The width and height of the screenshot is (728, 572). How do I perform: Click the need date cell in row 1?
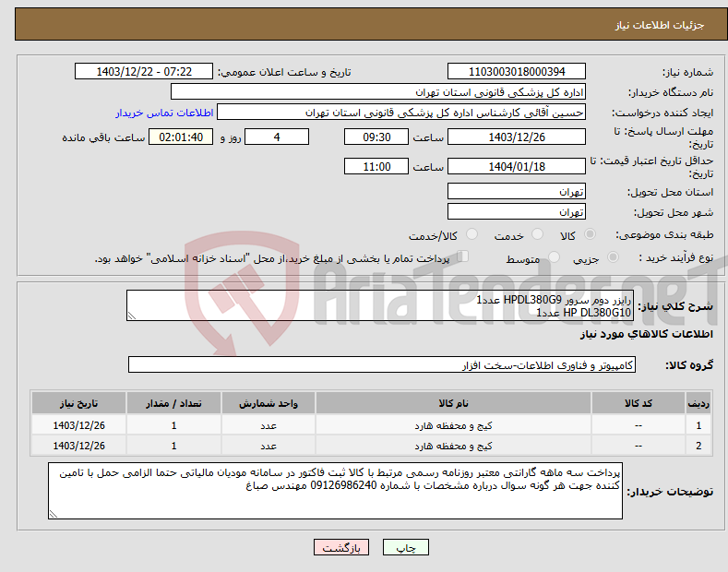(x=79, y=425)
